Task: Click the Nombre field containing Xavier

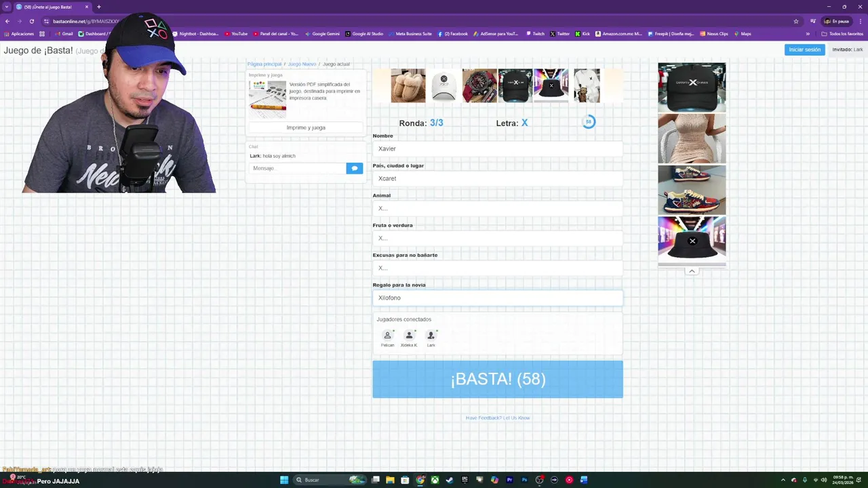Action: coord(498,148)
